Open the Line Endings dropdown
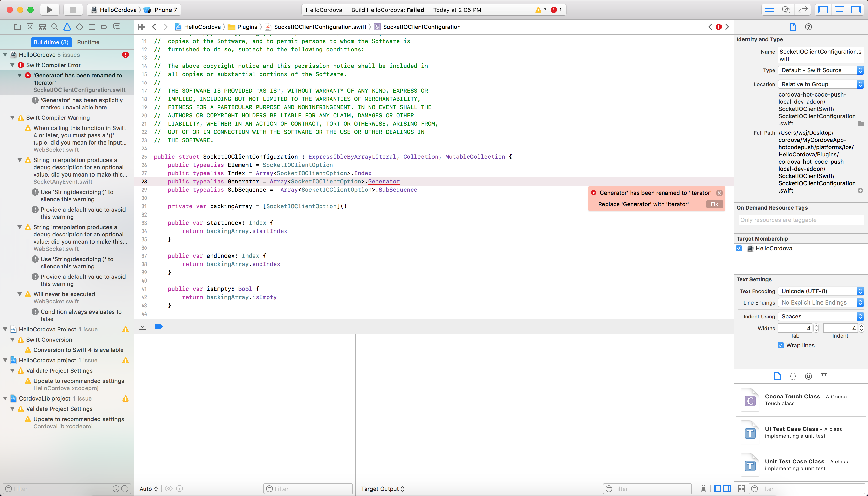This screenshot has height=496, width=868. pos(861,302)
